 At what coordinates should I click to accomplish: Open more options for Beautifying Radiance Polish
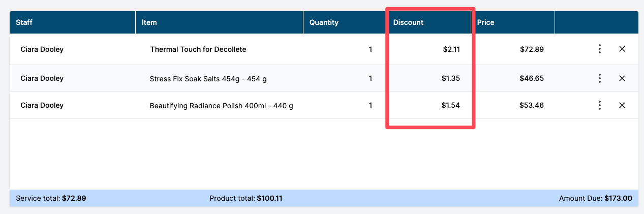point(600,105)
